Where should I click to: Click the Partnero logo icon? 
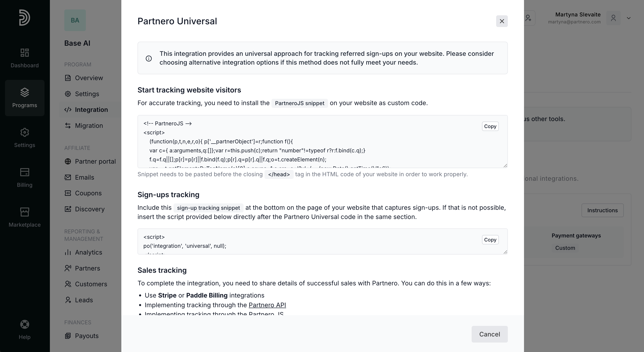coord(24,18)
